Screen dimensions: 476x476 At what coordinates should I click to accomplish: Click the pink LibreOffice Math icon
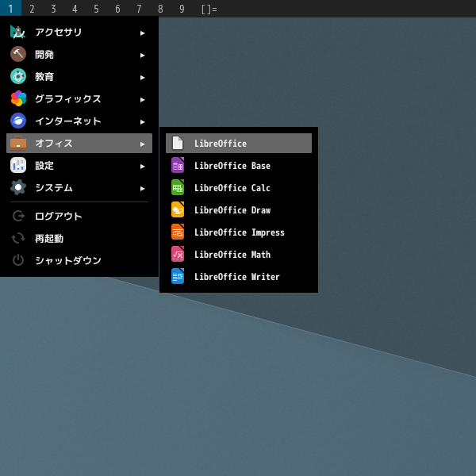coord(178,254)
